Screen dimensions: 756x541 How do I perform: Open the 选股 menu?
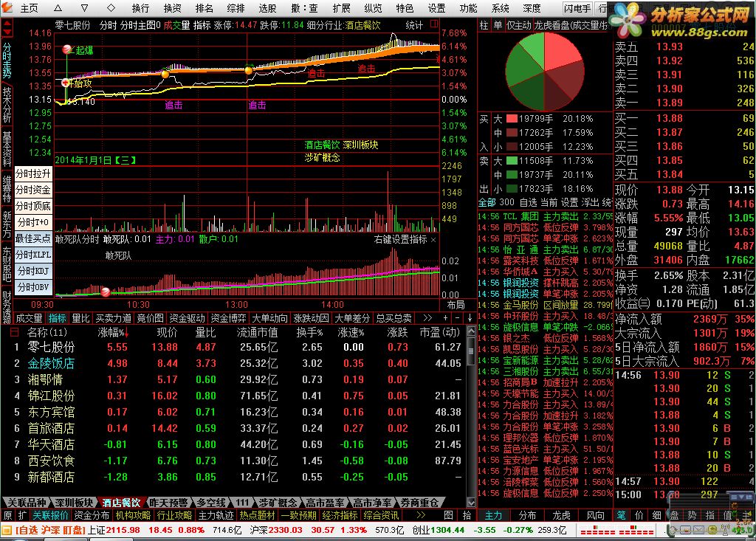pos(267,8)
